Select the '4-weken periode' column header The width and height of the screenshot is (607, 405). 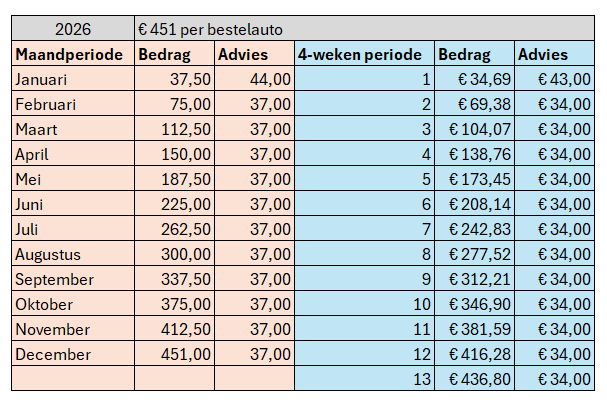[364, 53]
